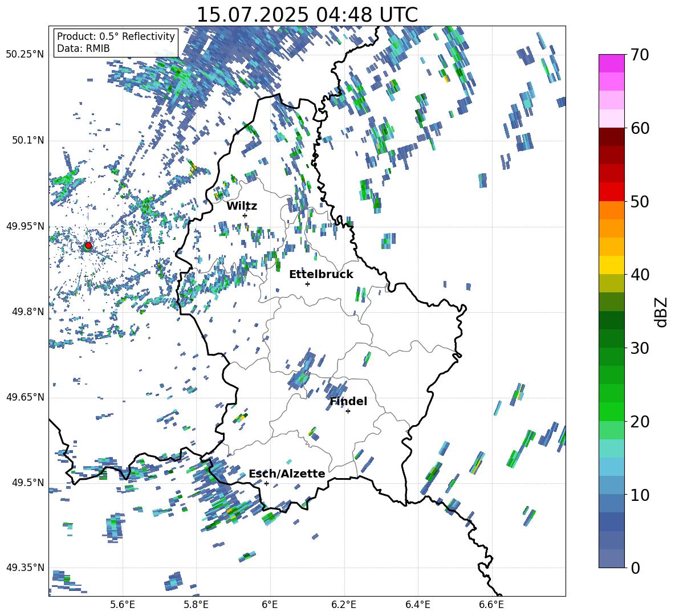Click the 49.5°N latitude label

(x=27, y=483)
